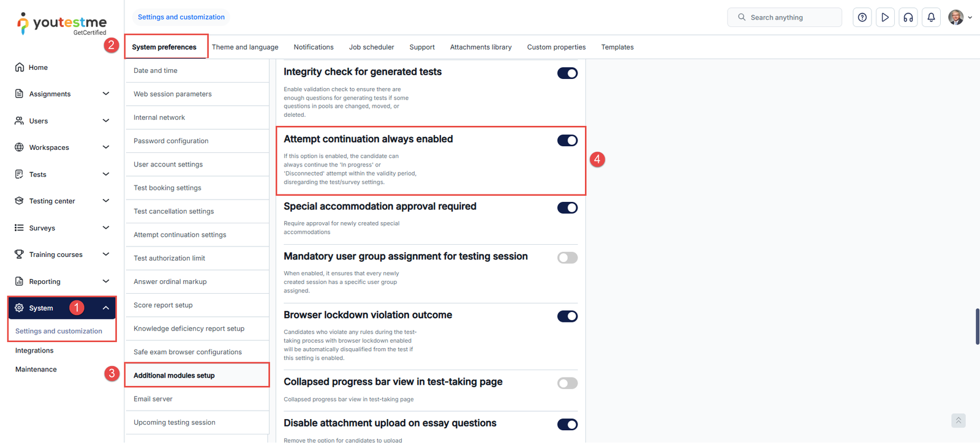Collapse the System section chevron

click(x=106, y=308)
